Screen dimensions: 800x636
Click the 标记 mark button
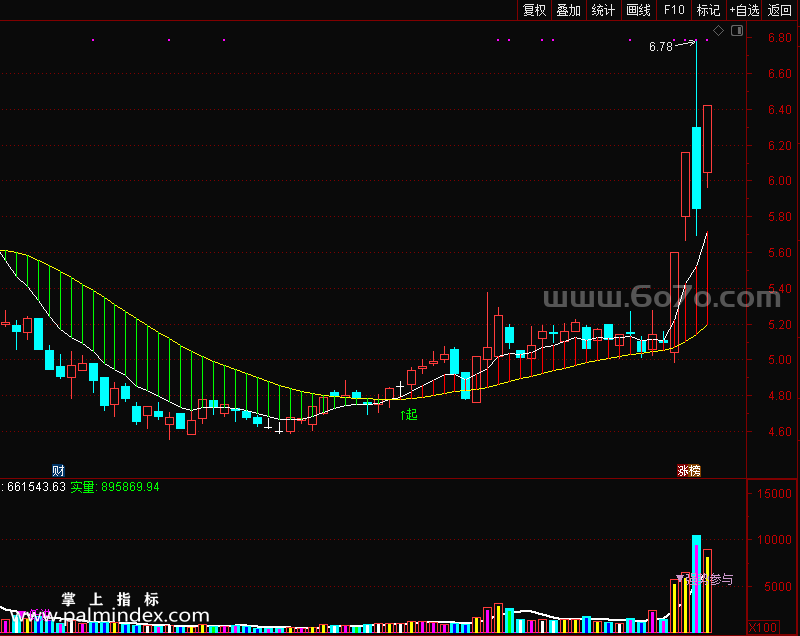click(709, 10)
